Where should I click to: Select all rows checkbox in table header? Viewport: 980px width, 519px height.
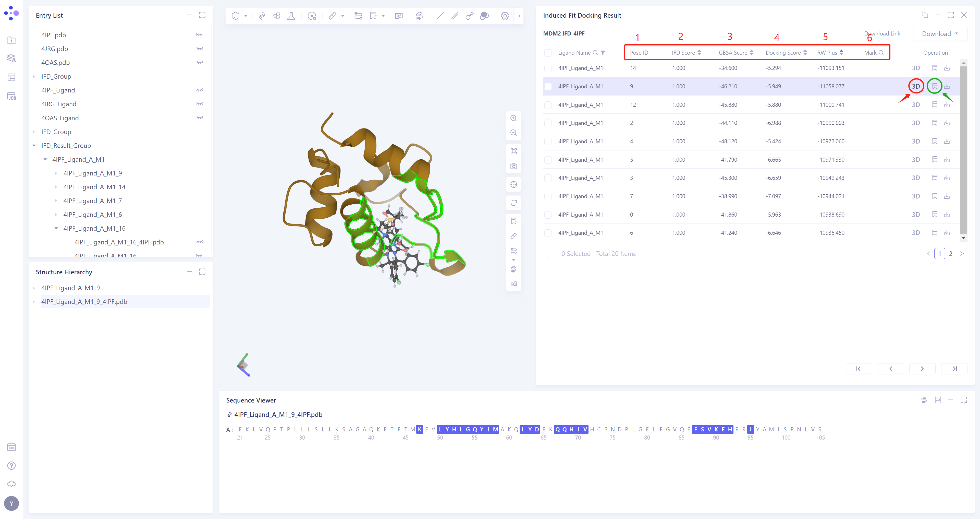coord(548,53)
